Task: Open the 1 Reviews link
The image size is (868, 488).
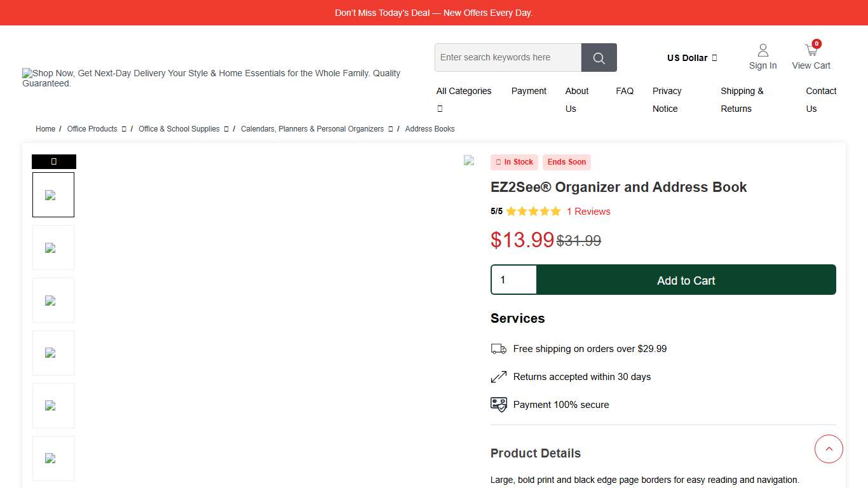Action: (588, 211)
